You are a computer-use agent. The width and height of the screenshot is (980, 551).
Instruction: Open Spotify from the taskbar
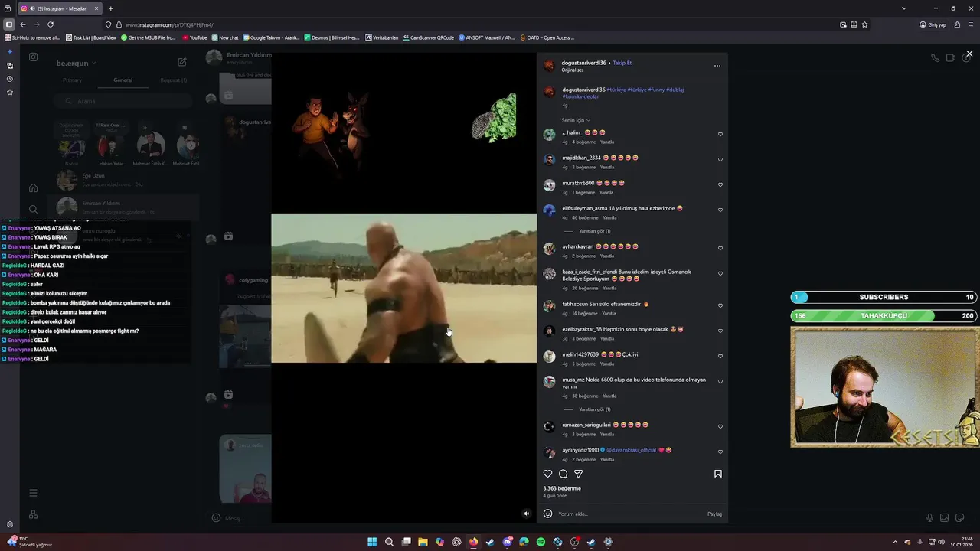541,542
